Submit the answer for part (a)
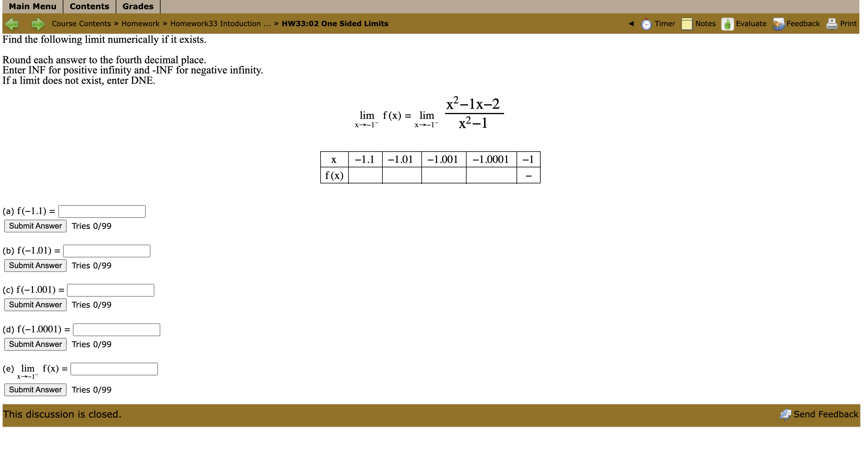 pos(35,226)
